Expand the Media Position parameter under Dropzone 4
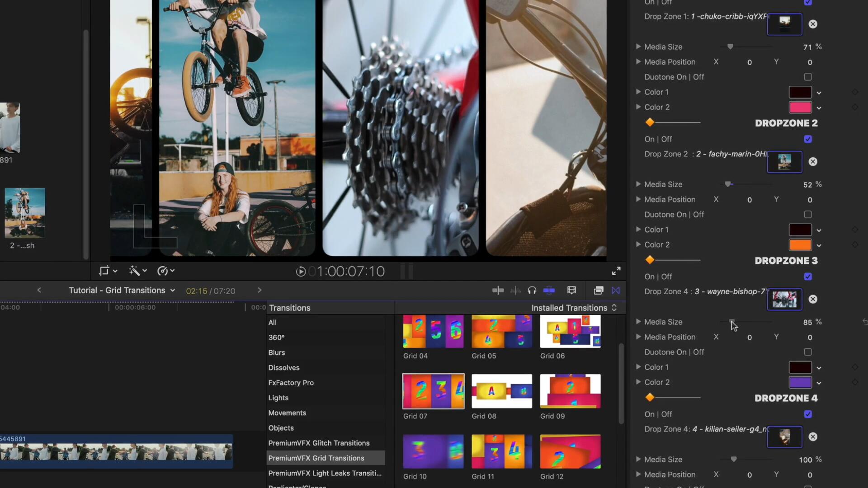Screen dimensions: 868x488 639,475
